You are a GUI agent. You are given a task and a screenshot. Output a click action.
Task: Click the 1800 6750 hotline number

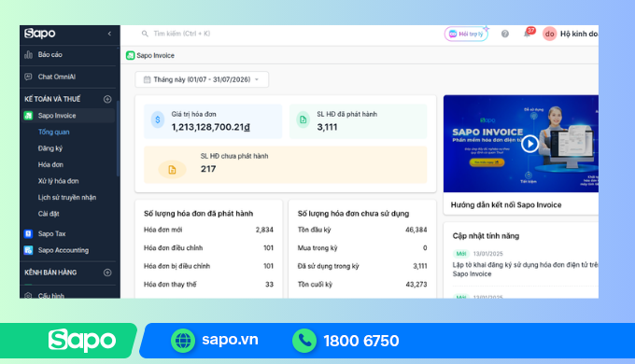tap(360, 341)
